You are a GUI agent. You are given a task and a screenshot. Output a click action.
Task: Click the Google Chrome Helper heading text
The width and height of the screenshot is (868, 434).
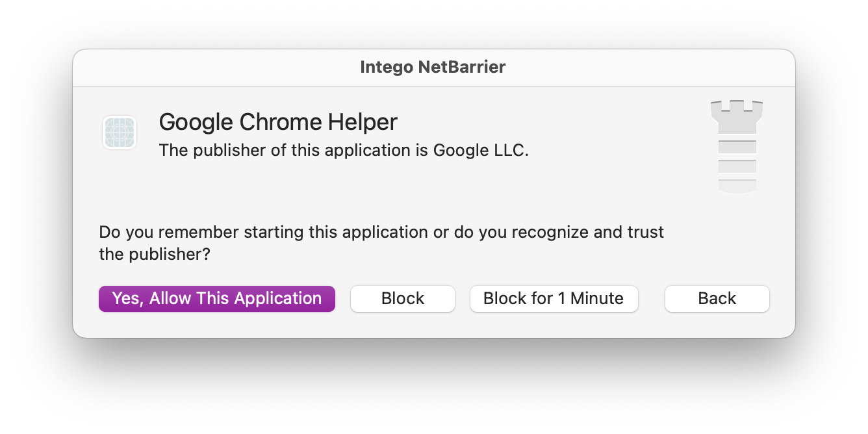278,122
